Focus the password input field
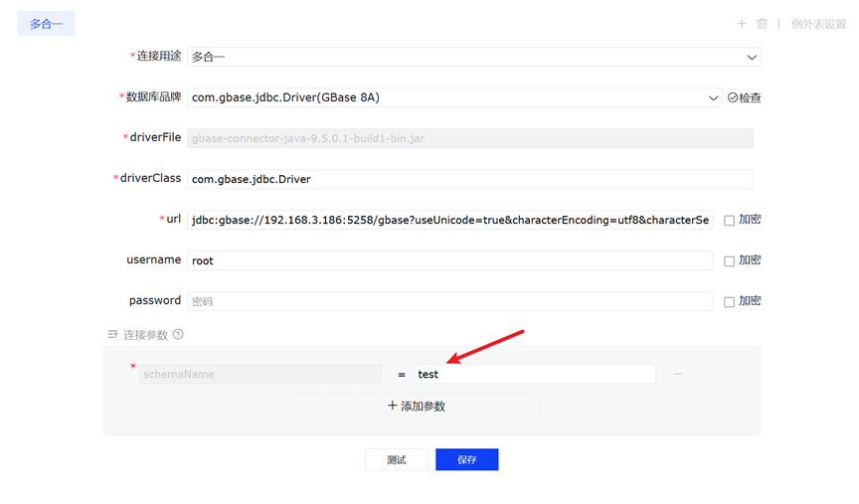The width and height of the screenshot is (859, 504). pos(449,301)
